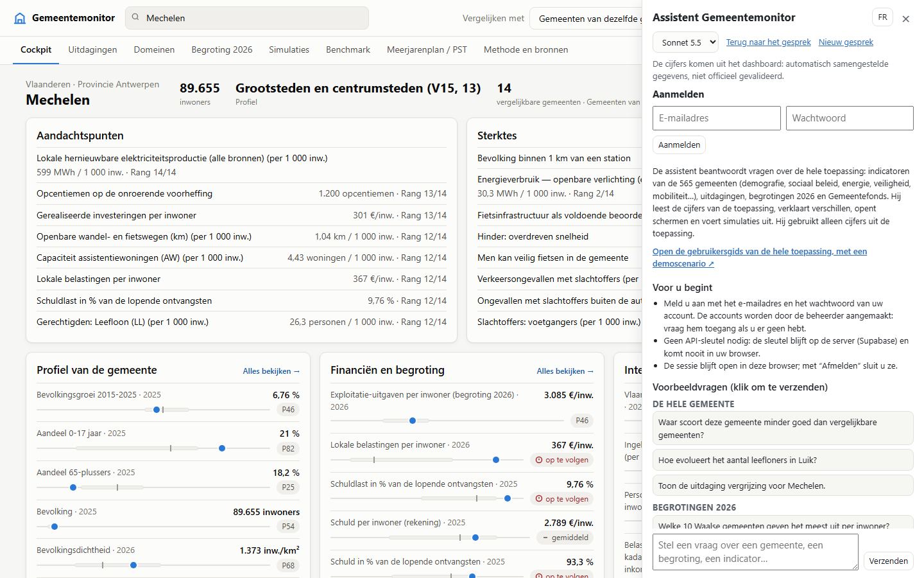Click 'Gerealiseerde investeringen per inwoner' row
This screenshot has height=578, width=924.
241,215
